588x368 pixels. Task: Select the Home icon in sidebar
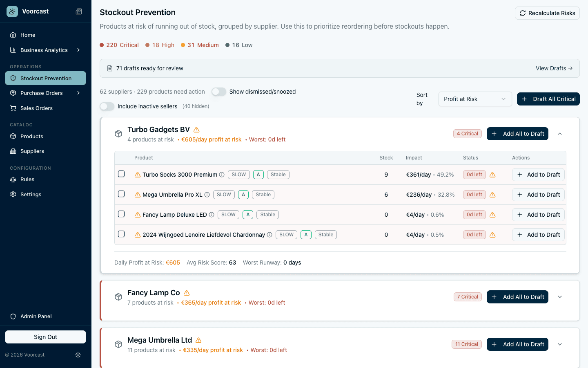coord(13,35)
